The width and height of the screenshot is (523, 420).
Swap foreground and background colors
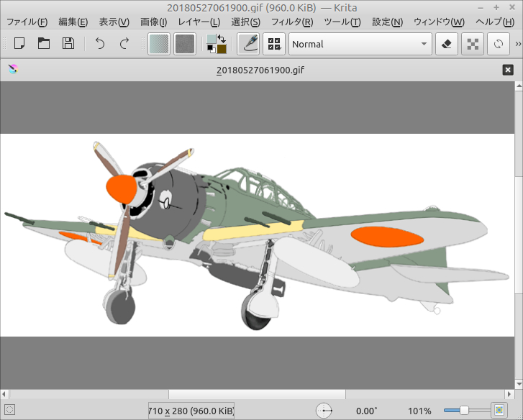pos(222,38)
